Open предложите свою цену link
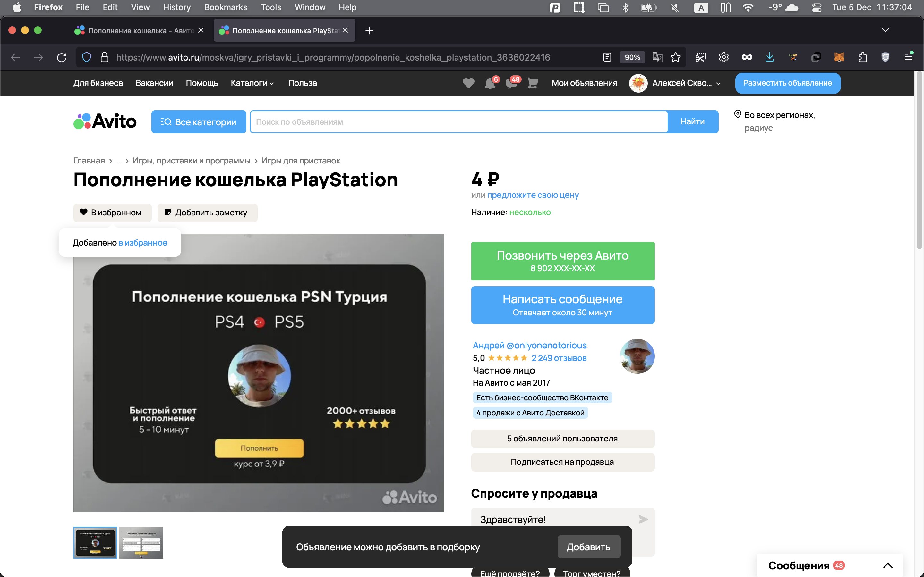 pyautogui.click(x=533, y=195)
